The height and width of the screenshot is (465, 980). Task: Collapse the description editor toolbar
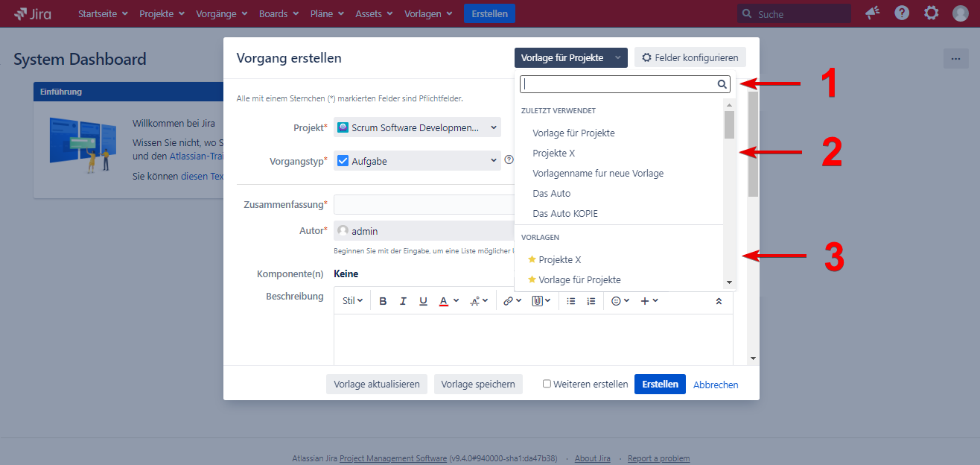click(x=719, y=301)
